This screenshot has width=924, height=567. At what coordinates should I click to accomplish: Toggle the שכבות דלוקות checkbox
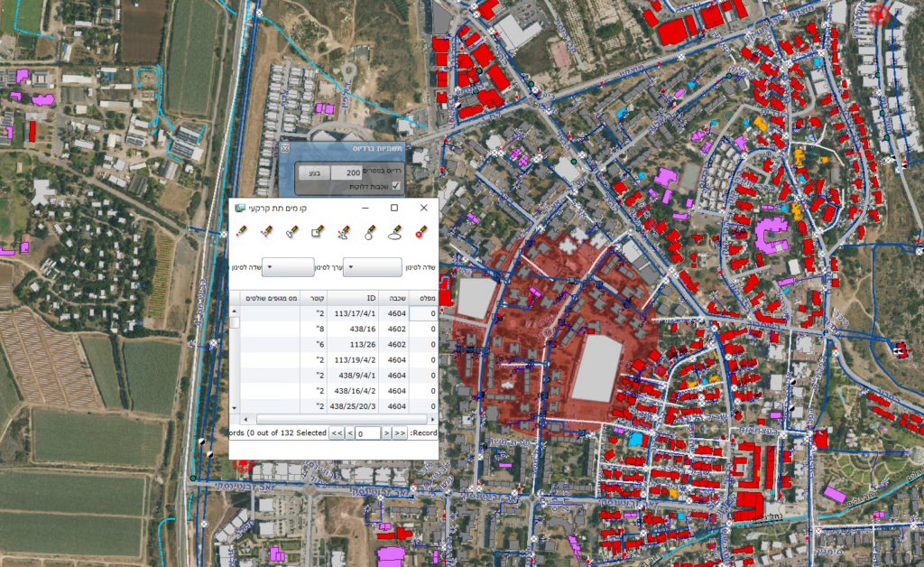tap(396, 185)
